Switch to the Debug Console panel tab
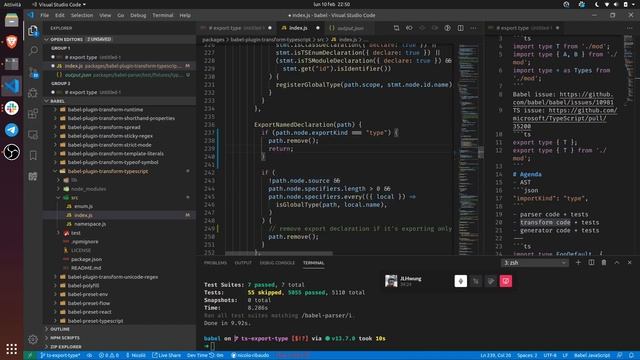The width and height of the screenshot is (640, 360). coord(277,263)
